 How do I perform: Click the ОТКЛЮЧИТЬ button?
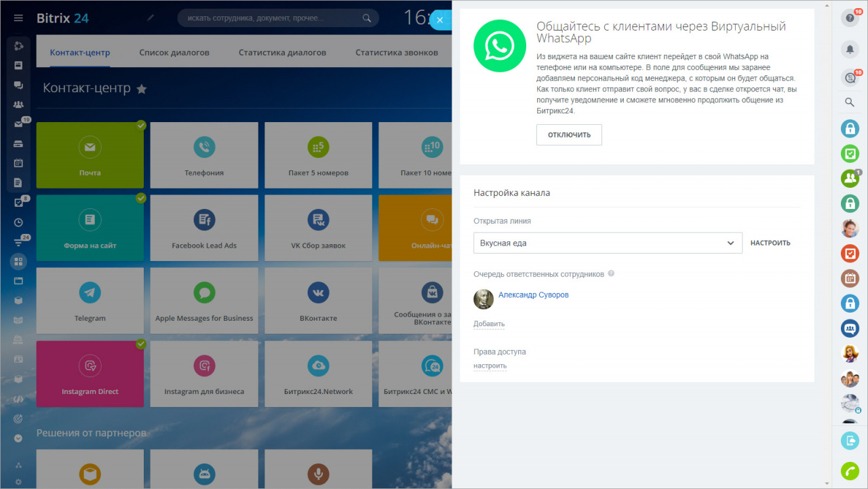(569, 135)
